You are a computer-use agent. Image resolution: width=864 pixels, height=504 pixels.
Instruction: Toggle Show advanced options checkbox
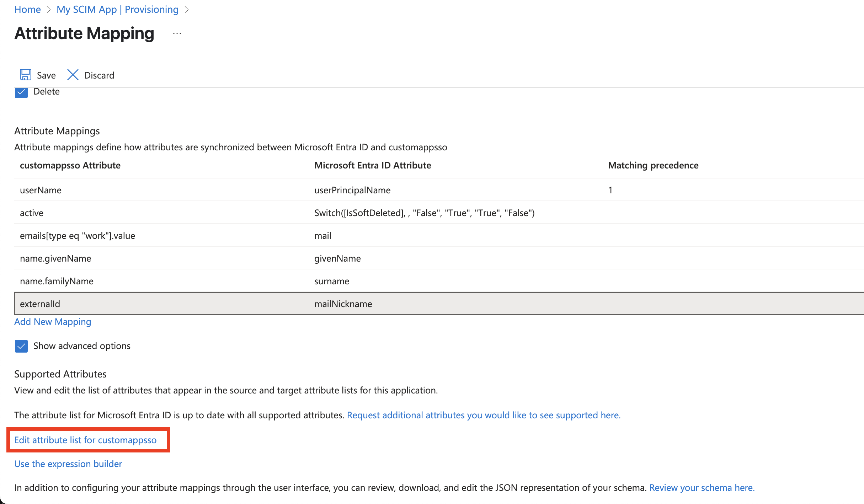pos(21,346)
